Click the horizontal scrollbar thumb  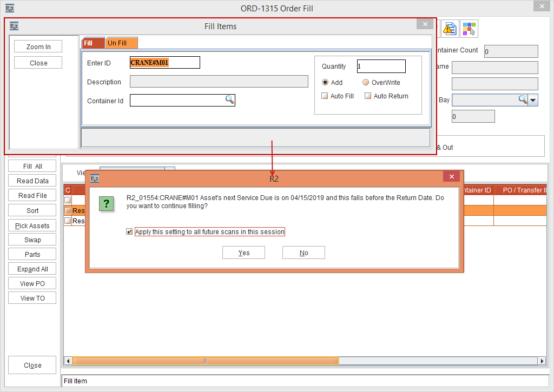coord(205,361)
